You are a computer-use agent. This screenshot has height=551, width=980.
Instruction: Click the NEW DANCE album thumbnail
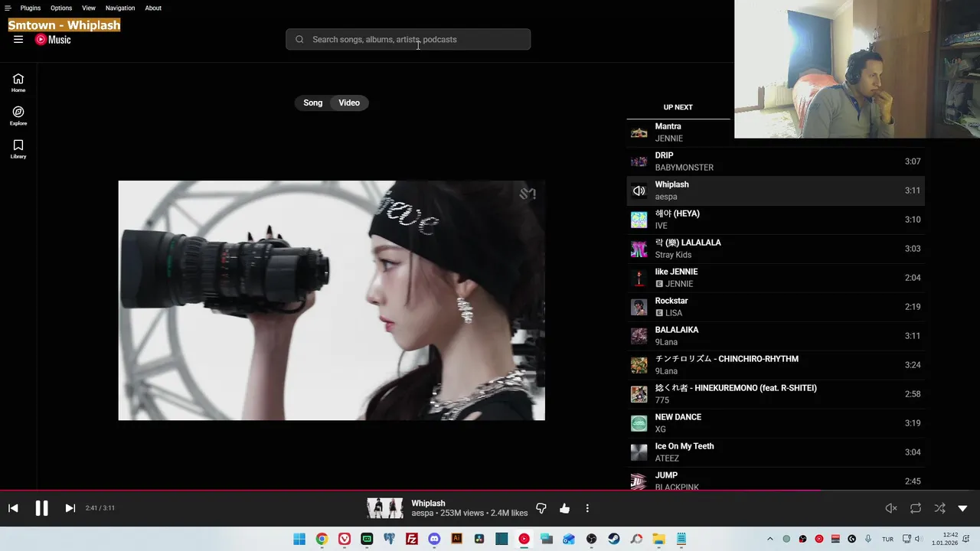click(639, 423)
